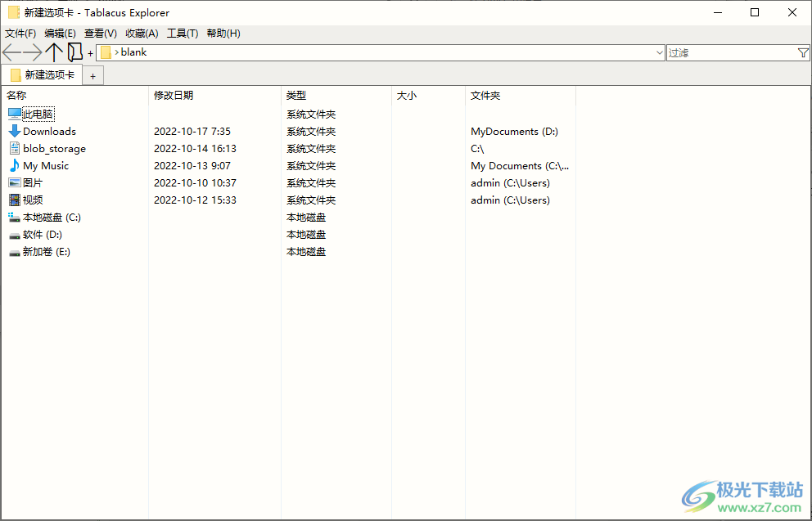Minimize the Tablacus Explorer window

(x=718, y=12)
